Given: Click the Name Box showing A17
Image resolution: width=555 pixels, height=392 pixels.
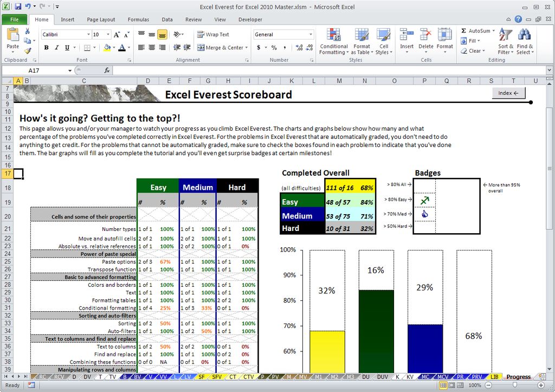Looking at the screenshot, I should [x=34, y=70].
